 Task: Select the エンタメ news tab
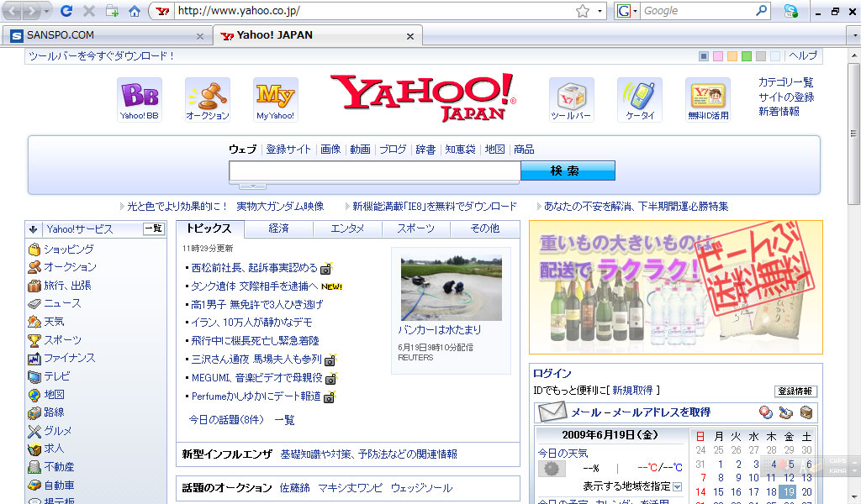(347, 228)
